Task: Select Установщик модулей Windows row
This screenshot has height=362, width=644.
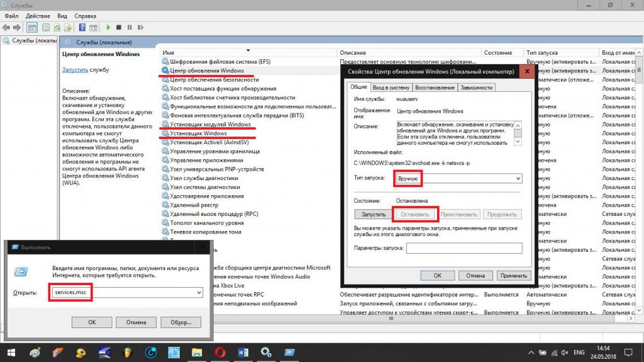Action: pyautogui.click(x=210, y=125)
